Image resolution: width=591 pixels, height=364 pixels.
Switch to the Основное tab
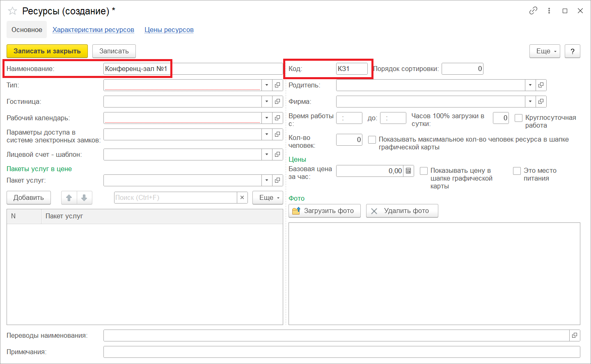point(27,30)
